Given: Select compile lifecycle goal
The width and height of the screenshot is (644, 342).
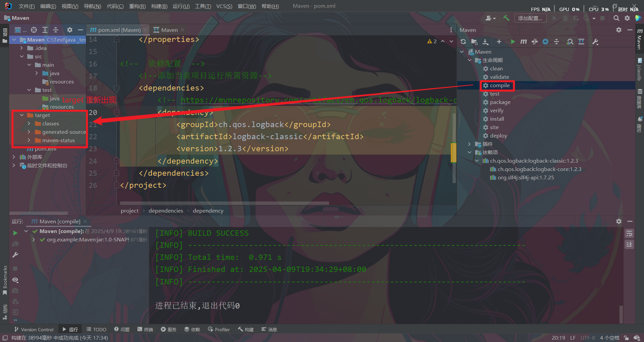Looking at the screenshot, I should [x=500, y=85].
